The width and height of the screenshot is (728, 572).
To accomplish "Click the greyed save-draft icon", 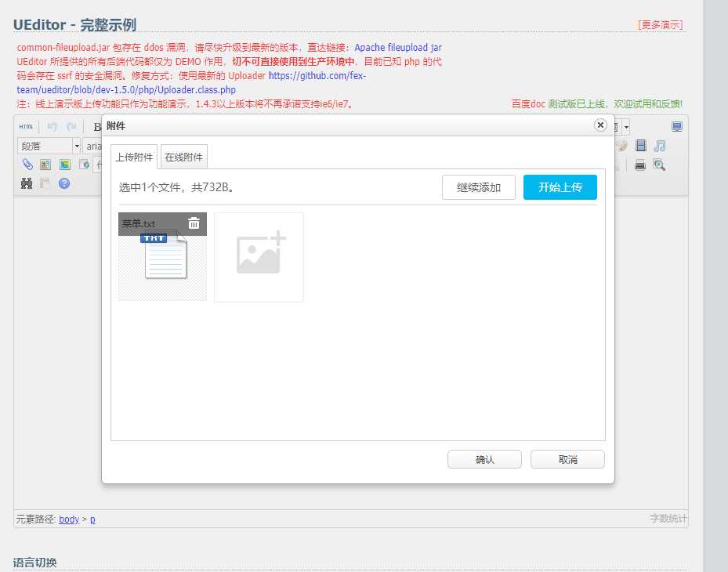I will (45, 183).
